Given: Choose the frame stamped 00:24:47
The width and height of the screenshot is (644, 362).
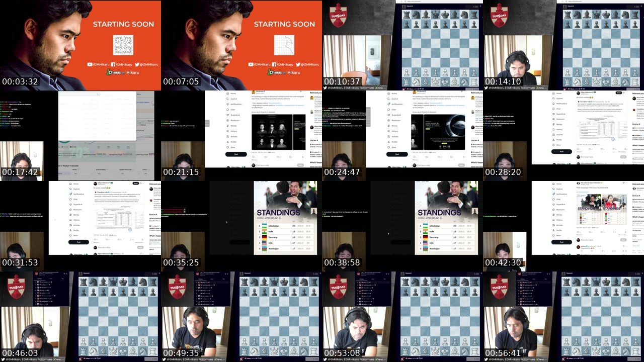Looking at the screenshot, I should coord(403,136).
